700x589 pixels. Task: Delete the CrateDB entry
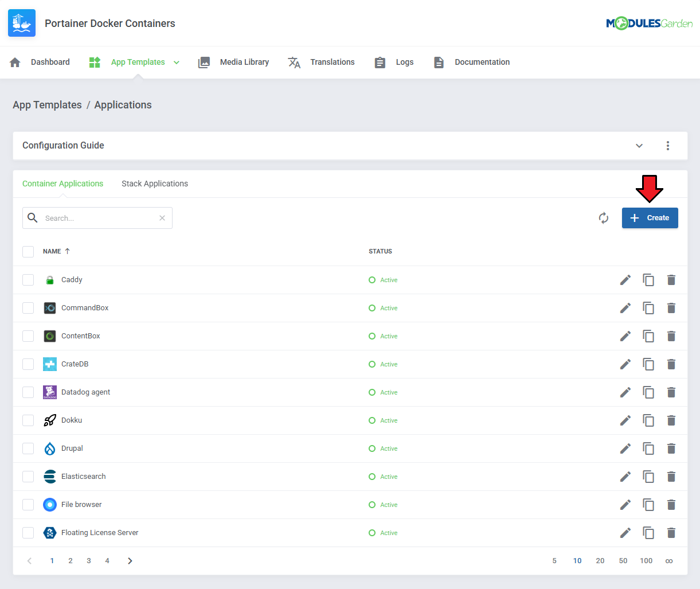(x=671, y=364)
